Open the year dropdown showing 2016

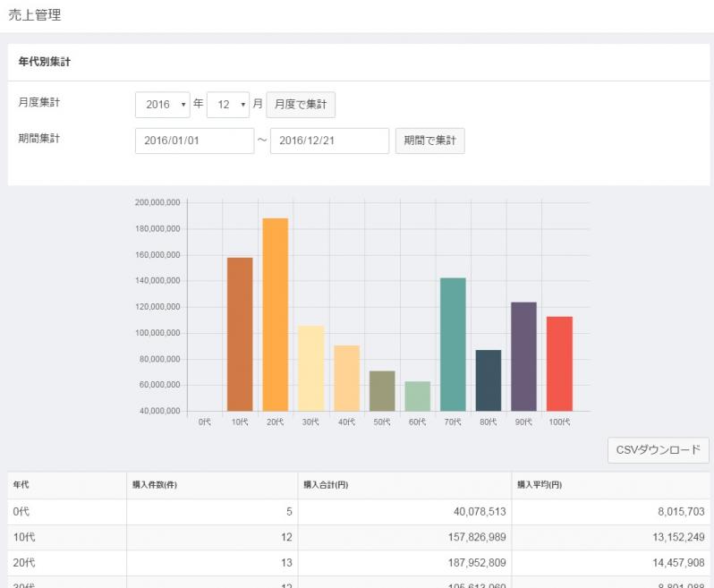pos(162,105)
